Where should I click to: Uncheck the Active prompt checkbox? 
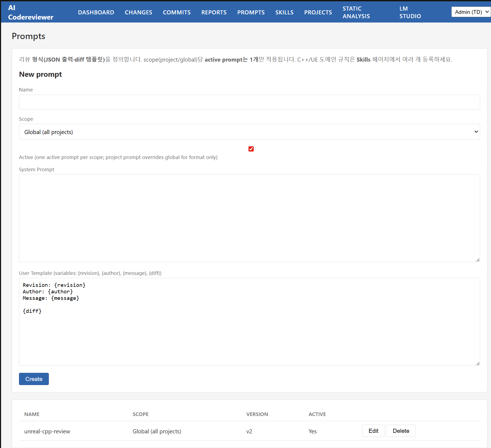click(x=251, y=149)
